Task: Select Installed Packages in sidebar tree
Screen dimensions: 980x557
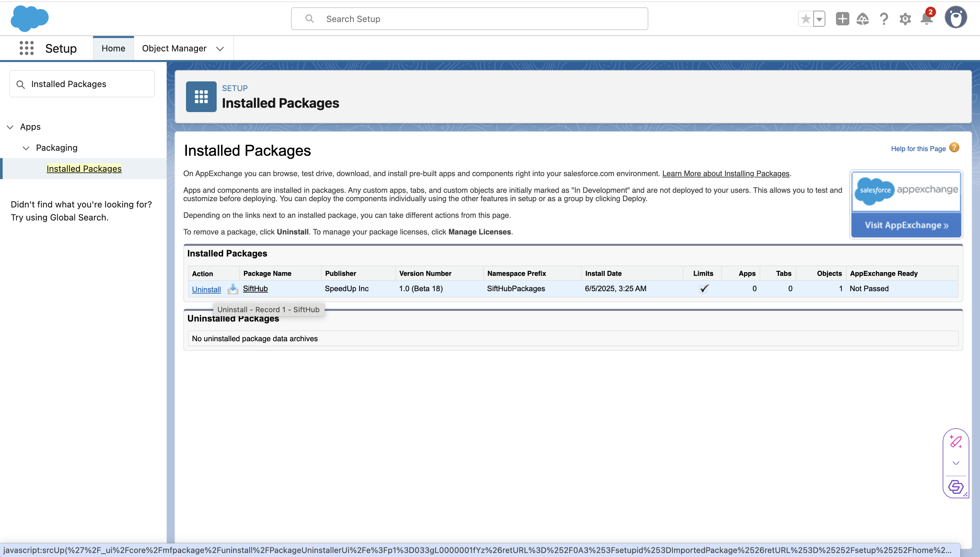Action: pyautogui.click(x=84, y=169)
